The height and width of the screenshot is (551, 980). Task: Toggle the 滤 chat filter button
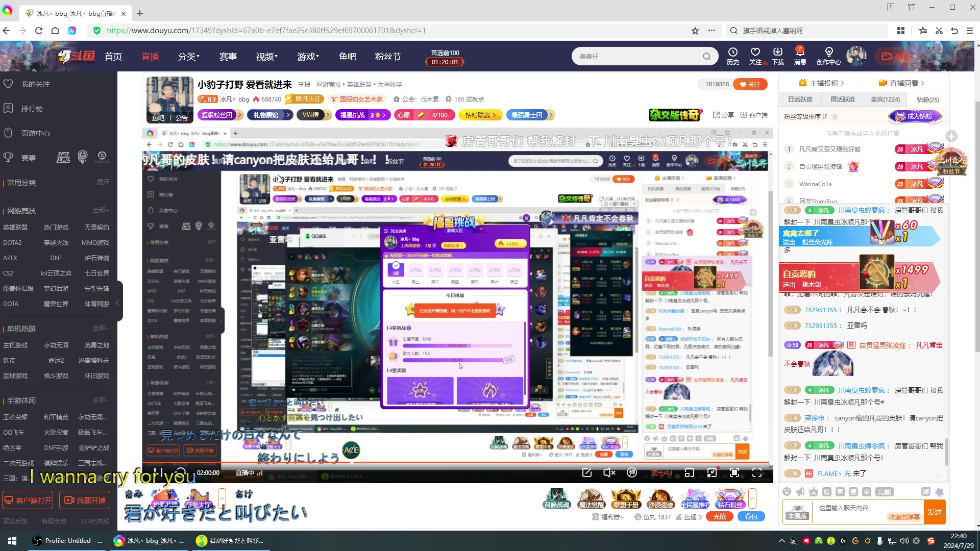click(925, 492)
